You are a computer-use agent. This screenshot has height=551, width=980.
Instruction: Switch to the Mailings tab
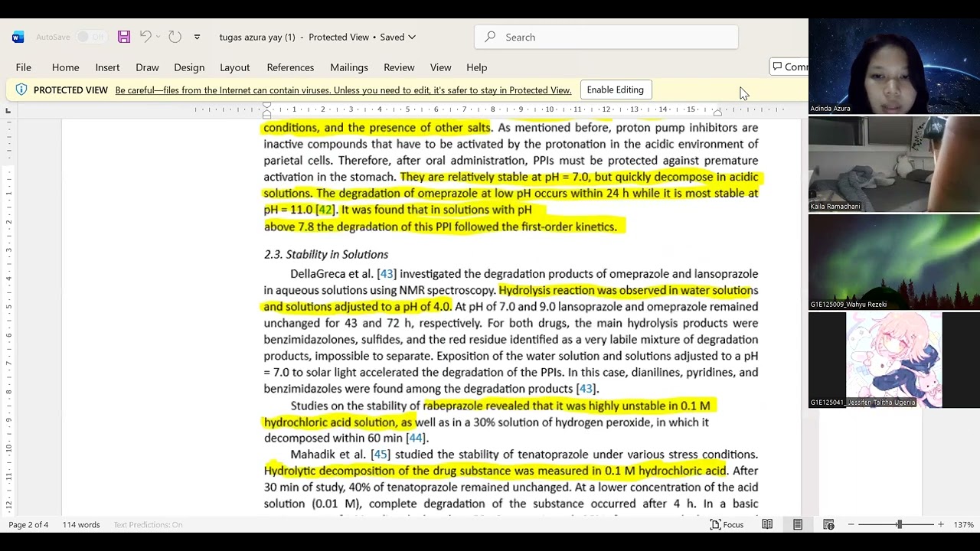(x=349, y=67)
